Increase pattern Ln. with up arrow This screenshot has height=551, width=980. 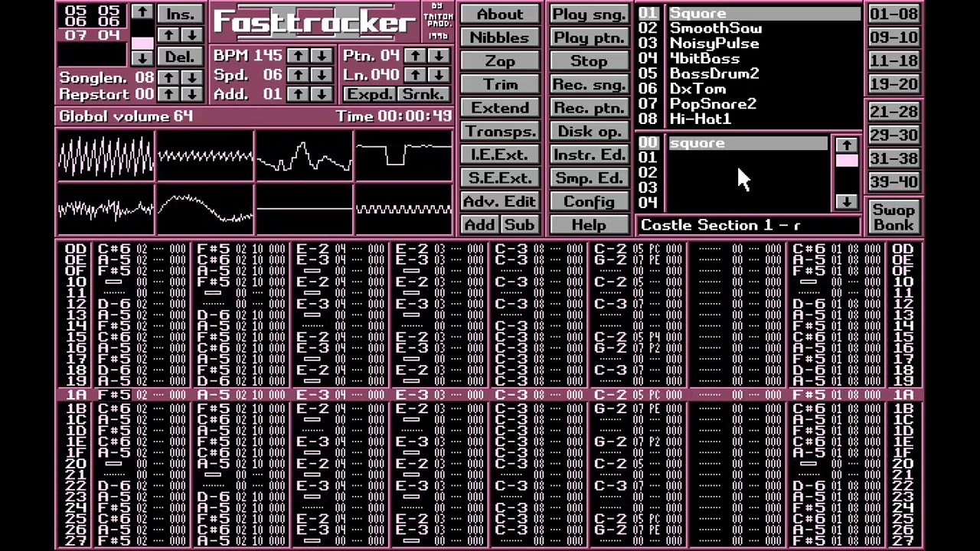pyautogui.click(x=414, y=75)
